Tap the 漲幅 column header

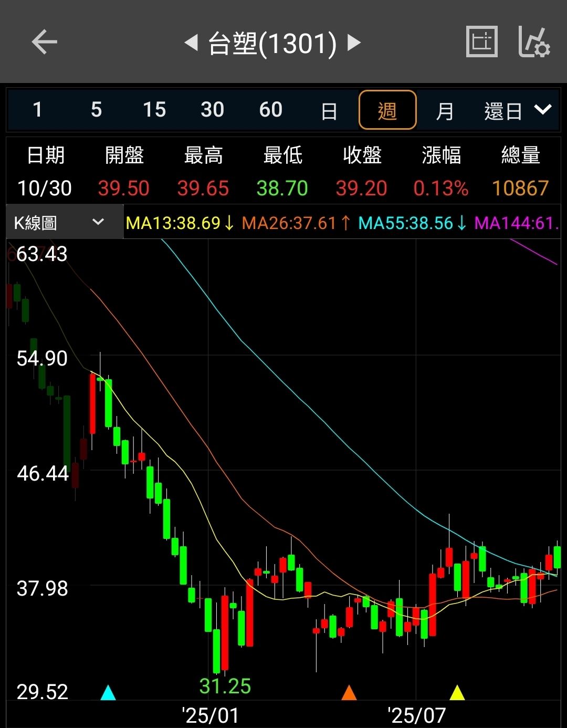pos(442,155)
